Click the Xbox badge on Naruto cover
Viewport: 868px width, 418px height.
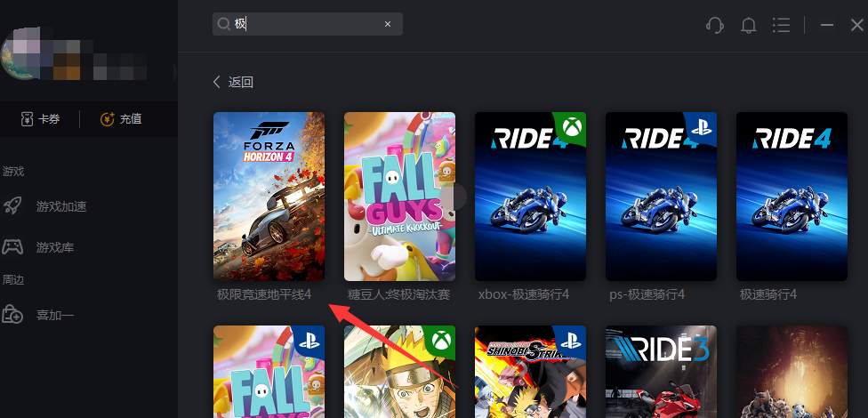(441, 340)
